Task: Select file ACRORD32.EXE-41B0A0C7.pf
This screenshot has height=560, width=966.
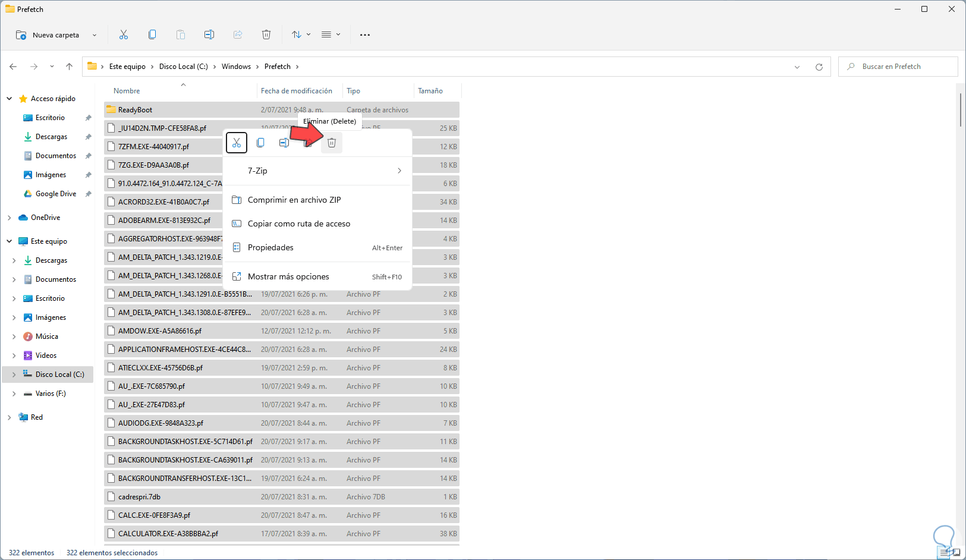Action: 163,202
